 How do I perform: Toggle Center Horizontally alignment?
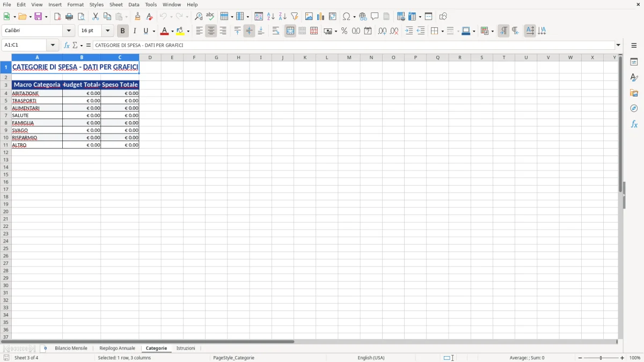(x=211, y=31)
